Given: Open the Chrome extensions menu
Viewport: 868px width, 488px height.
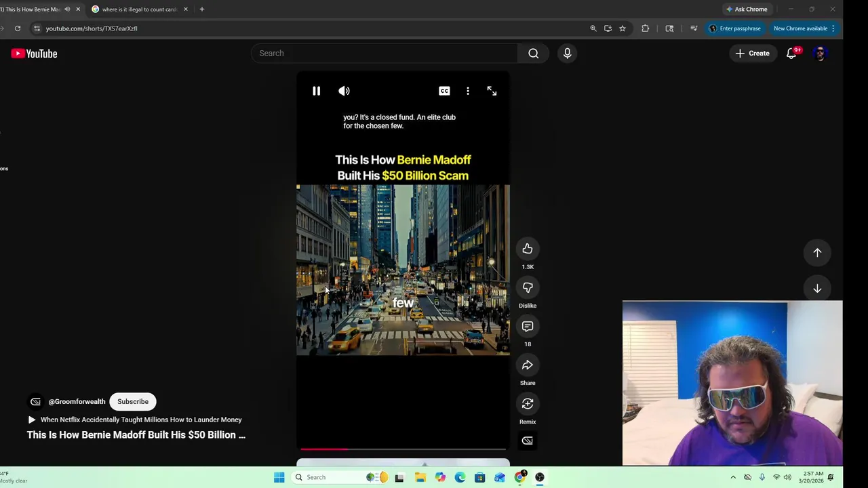Looking at the screenshot, I should (x=645, y=28).
